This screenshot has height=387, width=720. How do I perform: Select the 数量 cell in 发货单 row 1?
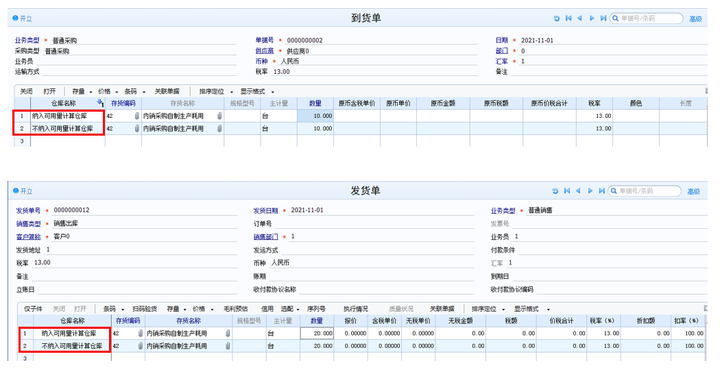point(317,333)
